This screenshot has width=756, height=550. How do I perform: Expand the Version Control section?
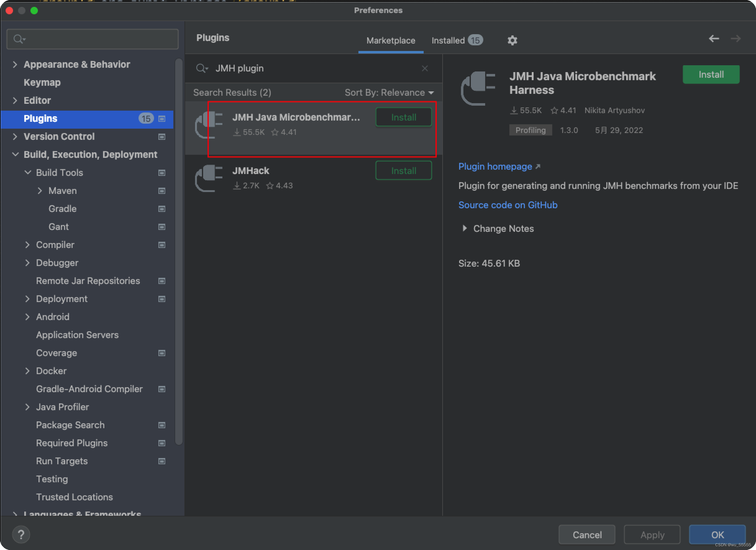(15, 136)
